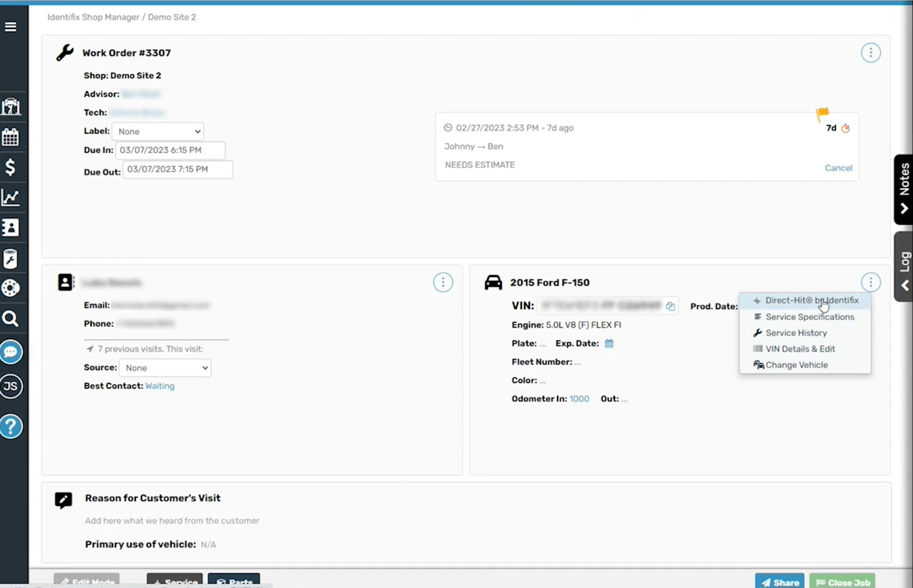Open the customer contacts sidebar icon
The height and width of the screenshot is (588, 913).
click(10, 227)
